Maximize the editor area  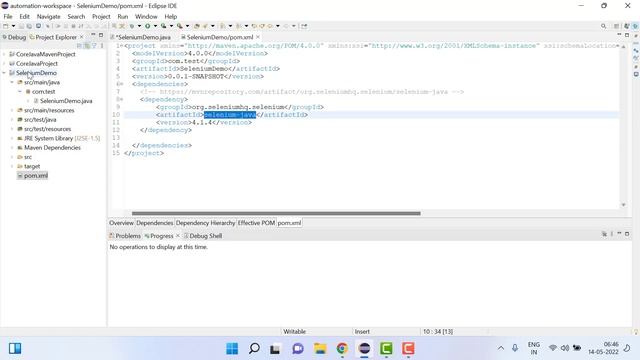[x=627, y=35]
